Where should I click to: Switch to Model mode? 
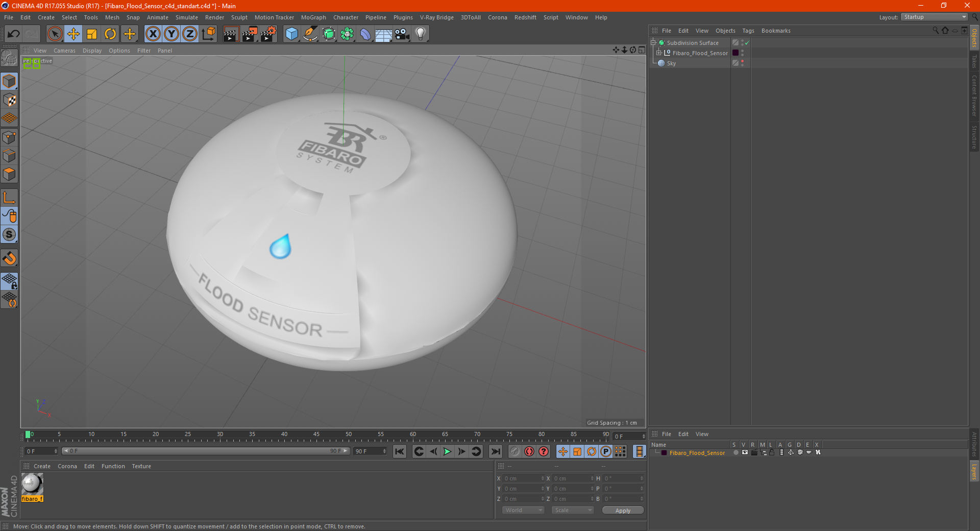pos(9,81)
